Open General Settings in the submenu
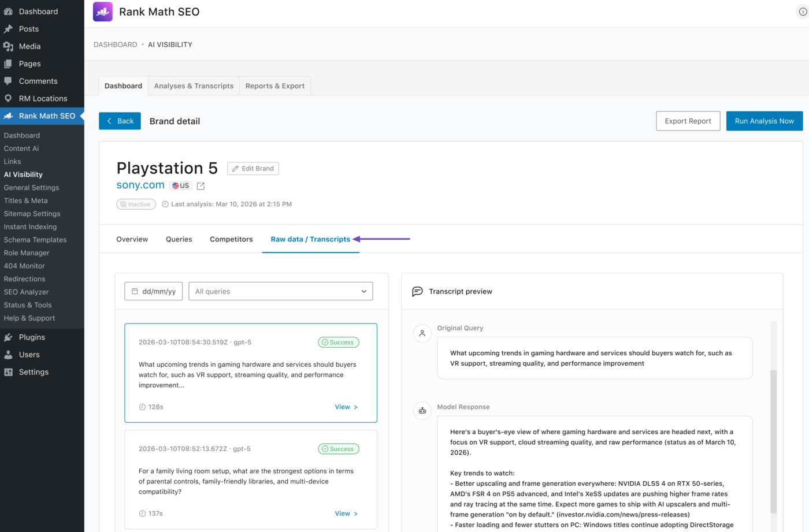Viewport: 809px width, 532px height. [x=31, y=188]
